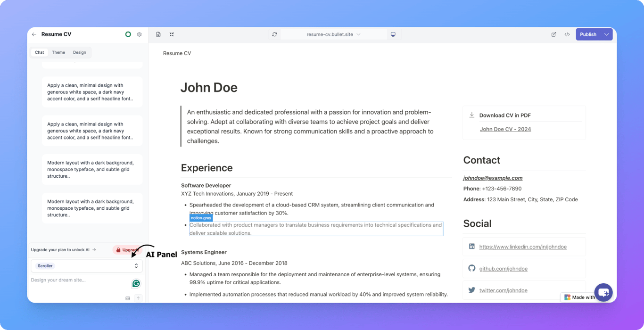Click the Upgrade button
The width and height of the screenshot is (644, 330).
(126, 249)
